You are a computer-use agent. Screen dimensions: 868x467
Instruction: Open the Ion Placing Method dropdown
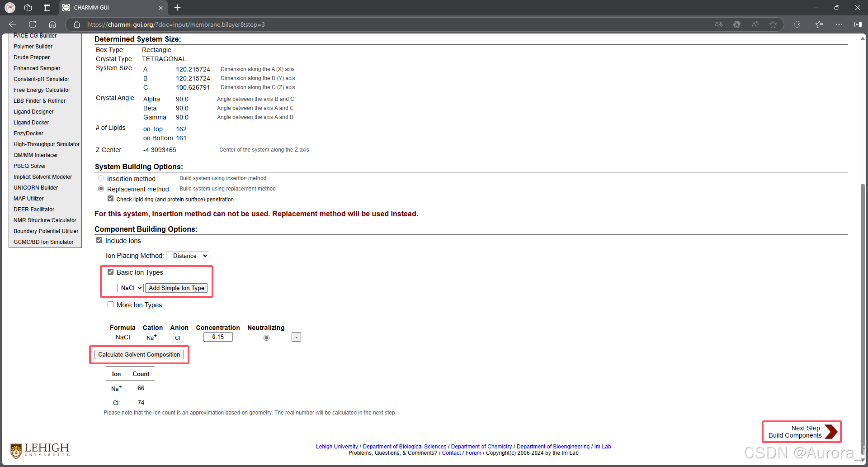(188, 256)
